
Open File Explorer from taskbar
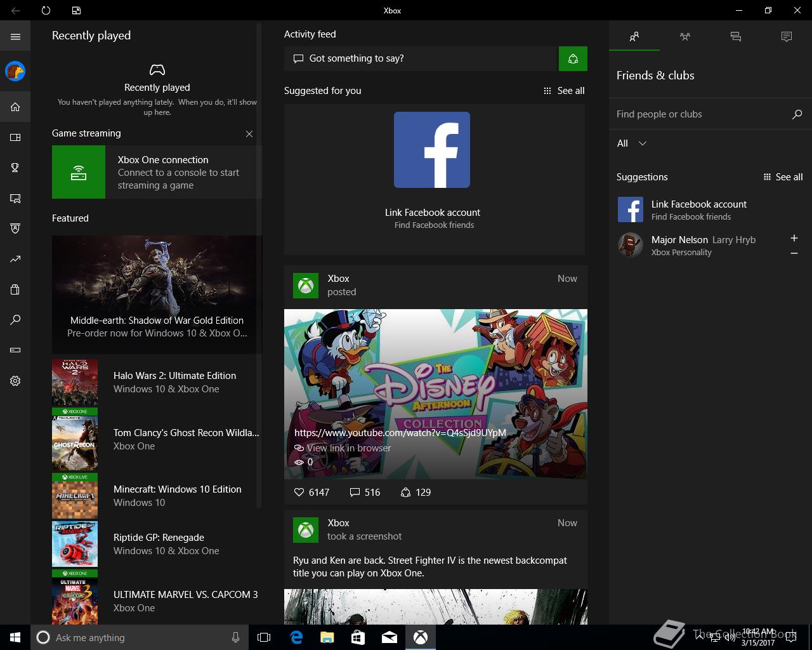327,637
